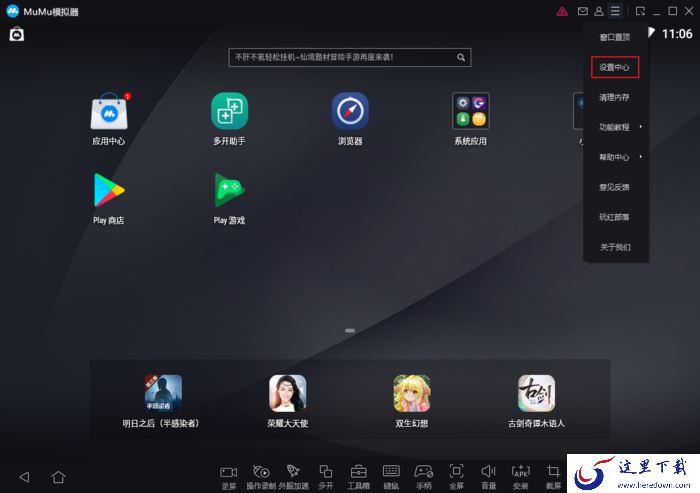Image resolution: width=700 pixels, height=493 pixels.
Task: Open the mail envelope icon in title bar
Action: point(583,11)
